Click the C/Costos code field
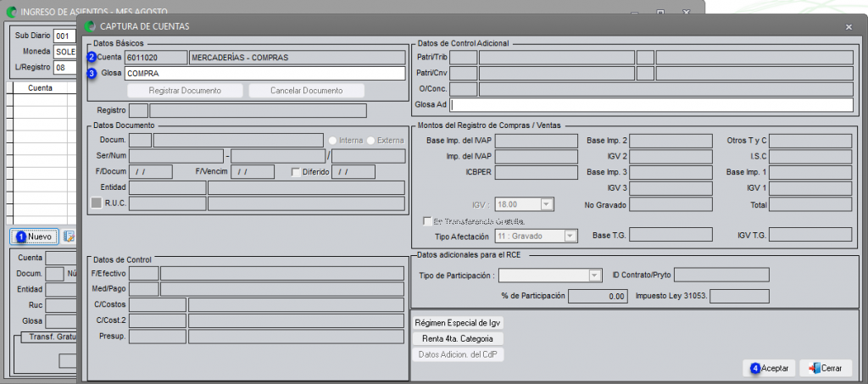The height and width of the screenshot is (384, 868). click(158, 305)
